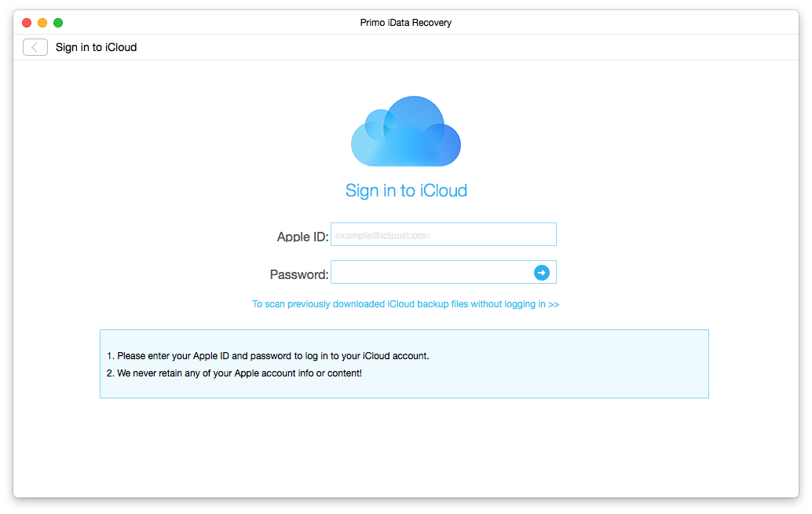Click the 'Primo iData Recovery' window title
The image size is (812, 514).
coord(406,23)
